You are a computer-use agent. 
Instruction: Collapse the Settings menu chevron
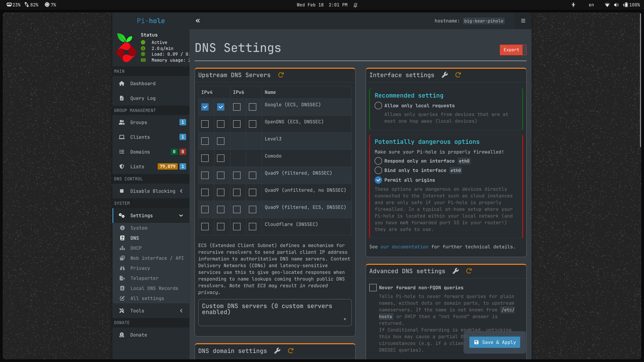click(181, 216)
